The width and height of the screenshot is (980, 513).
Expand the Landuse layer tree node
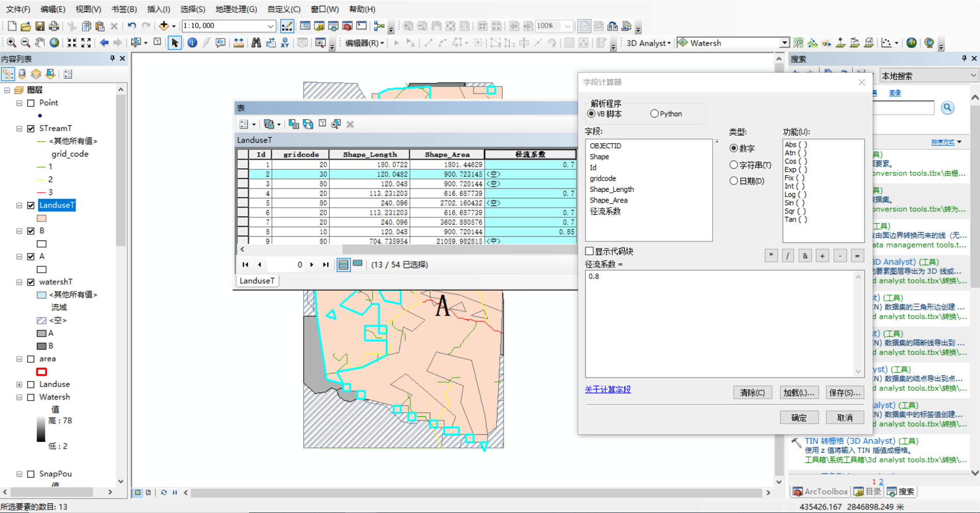[x=19, y=384]
